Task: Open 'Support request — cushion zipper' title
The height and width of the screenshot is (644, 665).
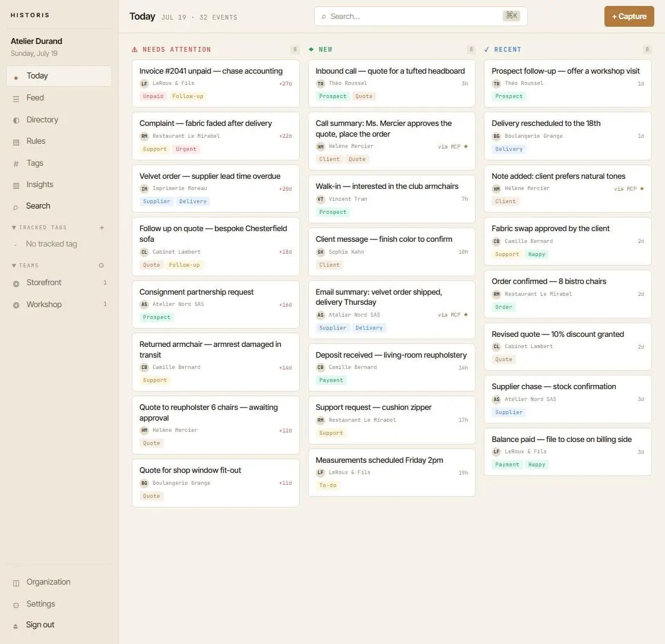Action: click(x=373, y=408)
